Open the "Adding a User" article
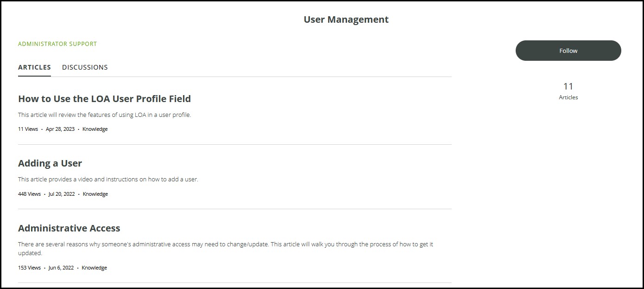Screen dimensions: 644x289 (50, 163)
